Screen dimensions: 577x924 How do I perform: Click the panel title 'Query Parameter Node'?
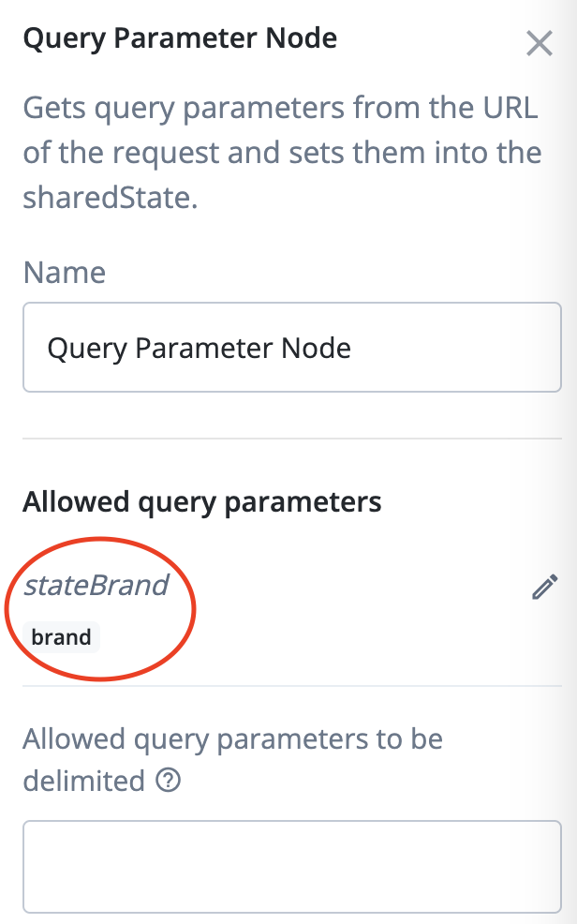181,38
